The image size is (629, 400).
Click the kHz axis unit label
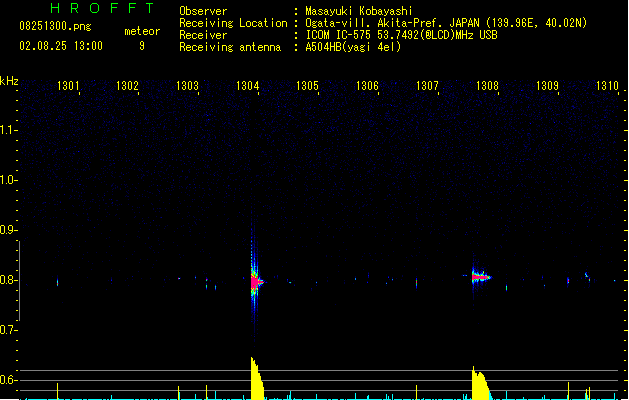pyautogui.click(x=9, y=81)
